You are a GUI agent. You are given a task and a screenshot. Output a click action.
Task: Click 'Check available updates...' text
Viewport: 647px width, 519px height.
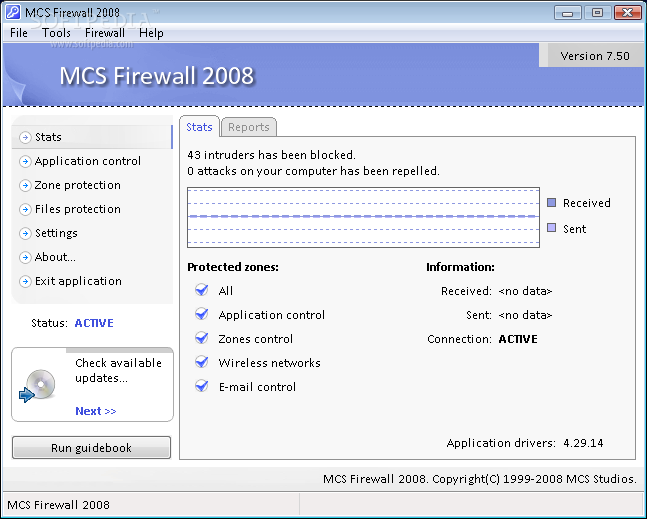pos(118,370)
